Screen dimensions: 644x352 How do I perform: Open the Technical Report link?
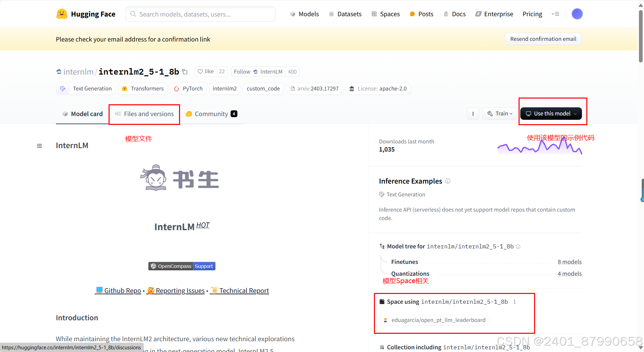point(239,291)
